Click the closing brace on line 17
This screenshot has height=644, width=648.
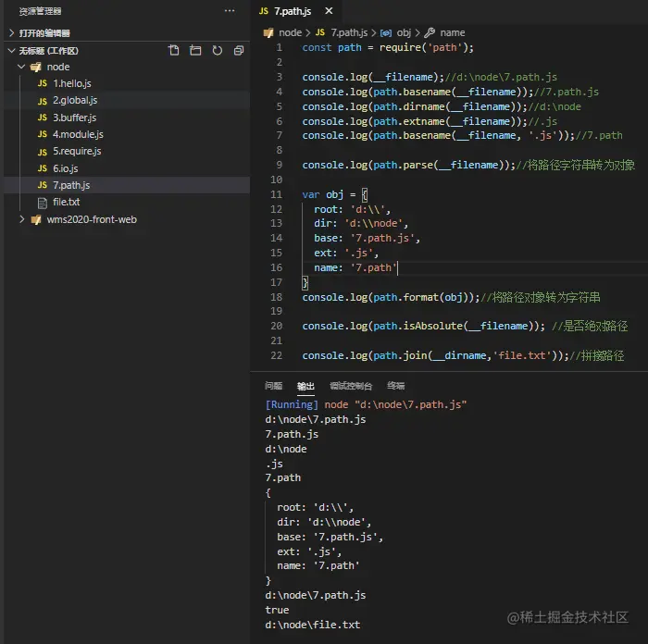pyautogui.click(x=305, y=283)
